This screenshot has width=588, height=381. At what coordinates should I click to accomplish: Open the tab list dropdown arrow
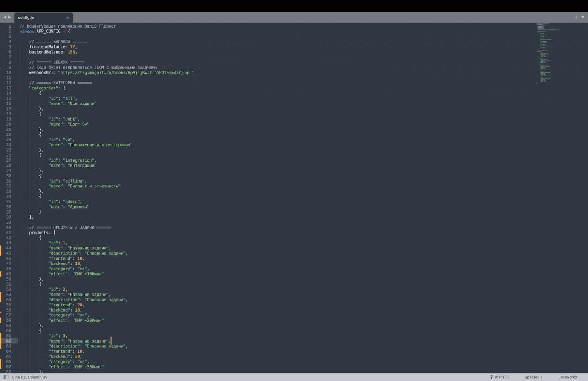click(x=583, y=17)
